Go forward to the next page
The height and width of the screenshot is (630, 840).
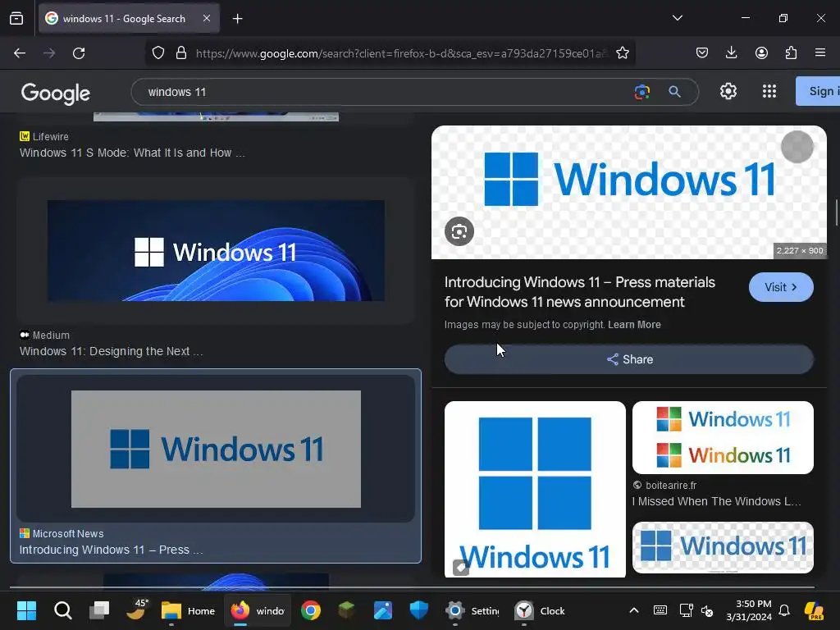point(49,53)
